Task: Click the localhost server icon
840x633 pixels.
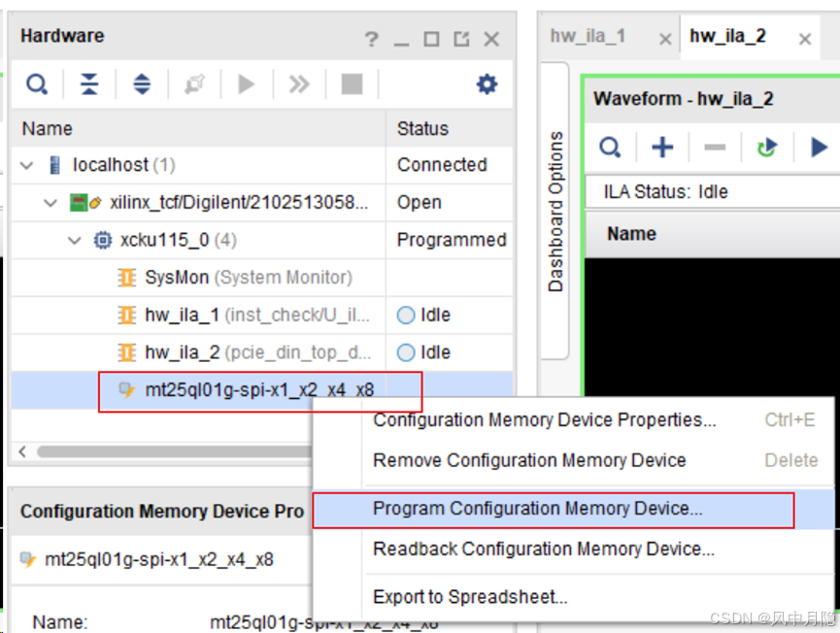Action: click(54, 165)
